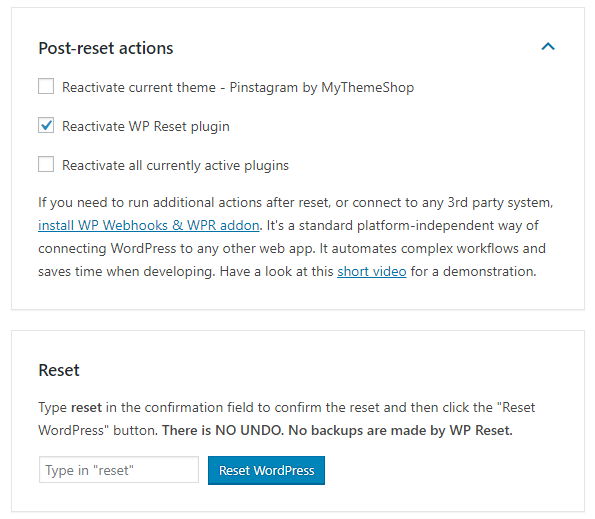This screenshot has width=595, height=519.
Task: Select the Pinstagram by MyThemeShop theme name
Action: 322,88
